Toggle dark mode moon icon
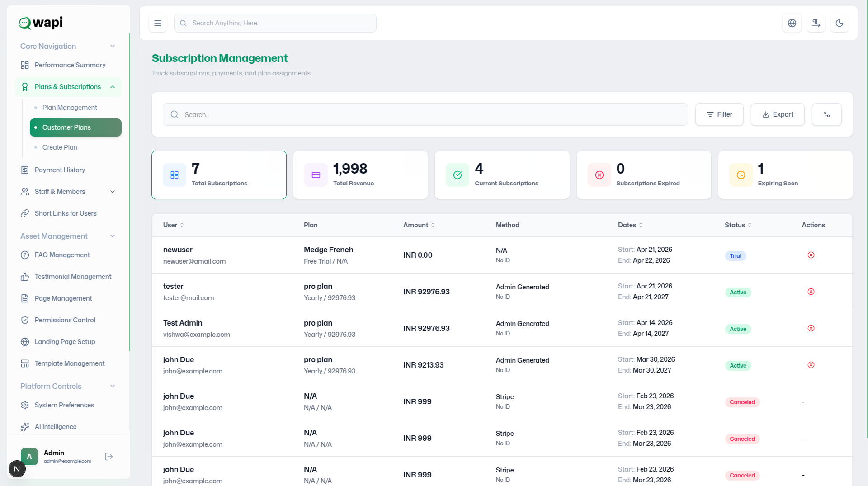Screen dimensions: 868x486 (840, 23)
